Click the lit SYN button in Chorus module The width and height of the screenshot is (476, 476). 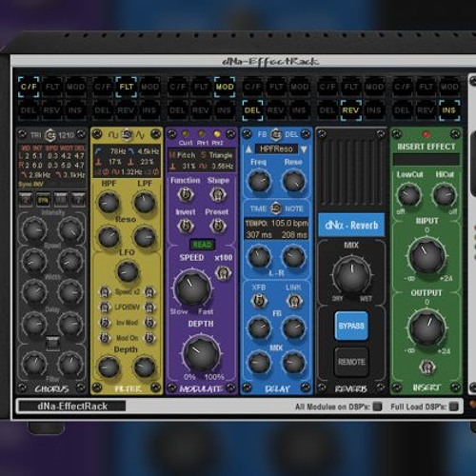coord(43,200)
